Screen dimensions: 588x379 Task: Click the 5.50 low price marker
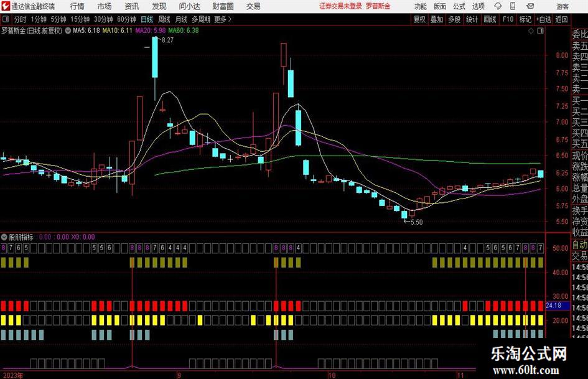417,222
